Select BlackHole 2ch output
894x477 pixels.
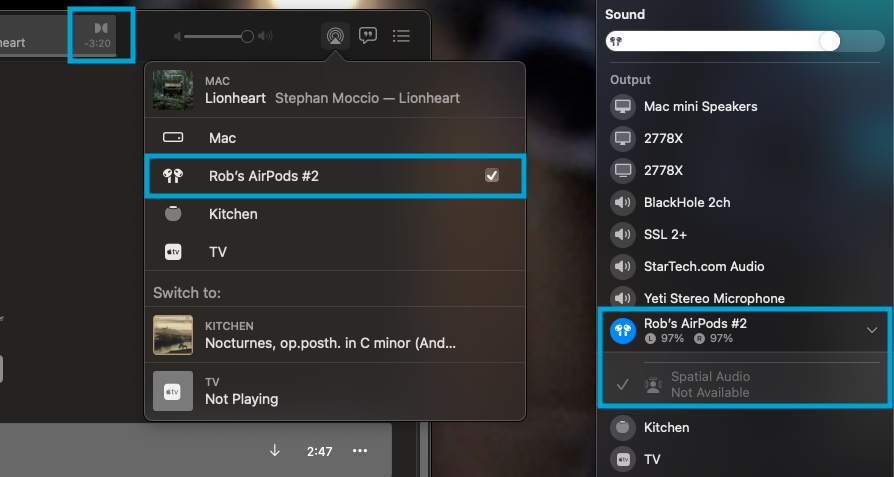(x=745, y=202)
